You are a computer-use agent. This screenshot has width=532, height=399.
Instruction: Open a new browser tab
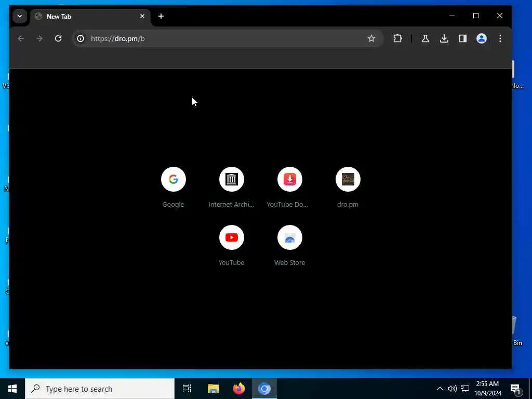point(161,16)
